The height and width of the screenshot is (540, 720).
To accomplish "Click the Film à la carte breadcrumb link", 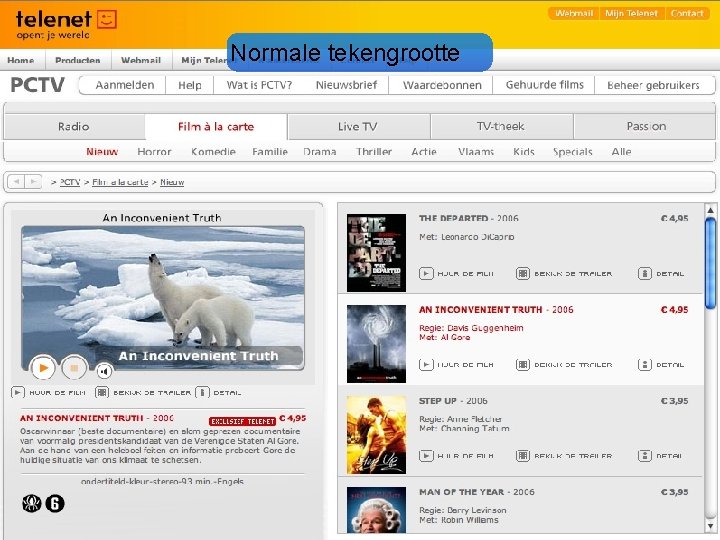I will 120,182.
